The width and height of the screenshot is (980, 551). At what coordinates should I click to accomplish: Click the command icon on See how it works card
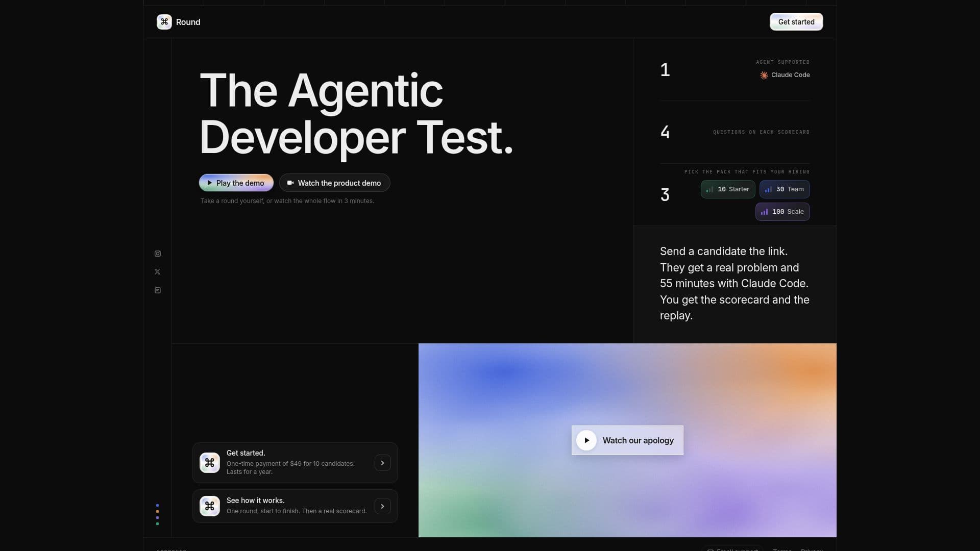pyautogui.click(x=210, y=506)
